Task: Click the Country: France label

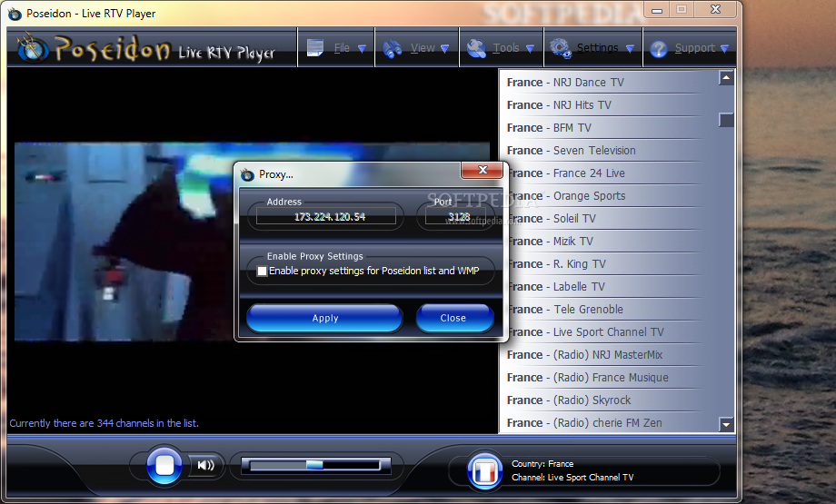Action: coord(542,464)
